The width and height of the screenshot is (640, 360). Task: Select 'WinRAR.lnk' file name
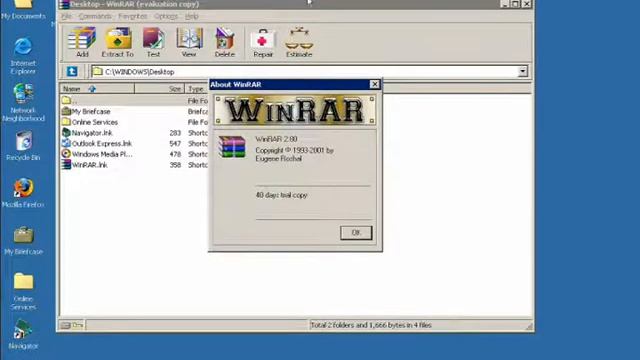click(x=89, y=165)
